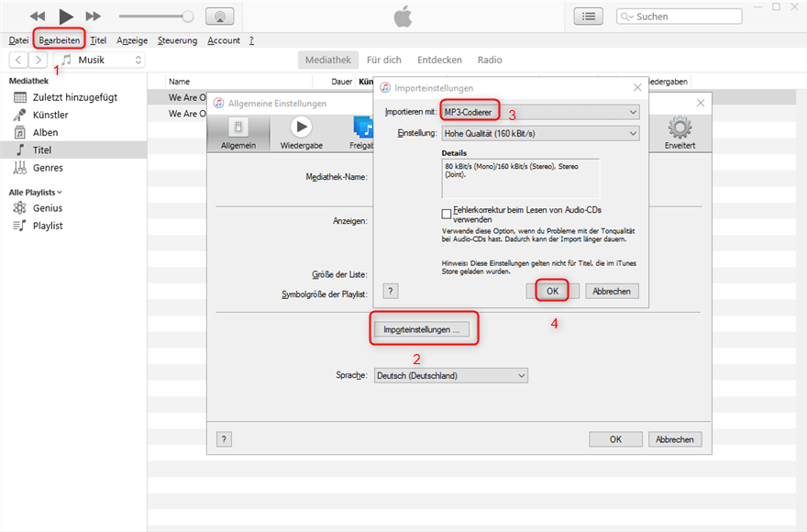This screenshot has width=807, height=532.
Task: Open the Datei menu
Action: [x=18, y=40]
